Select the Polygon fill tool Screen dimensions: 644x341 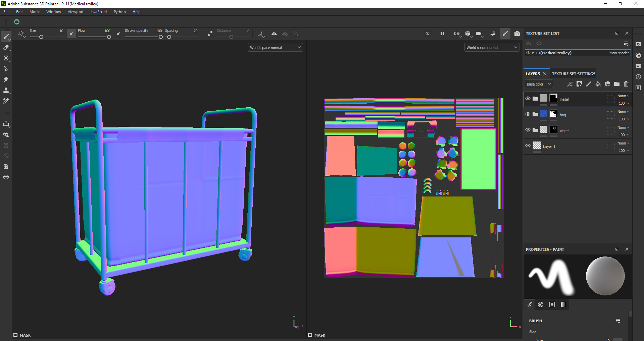pyautogui.click(x=6, y=69)
